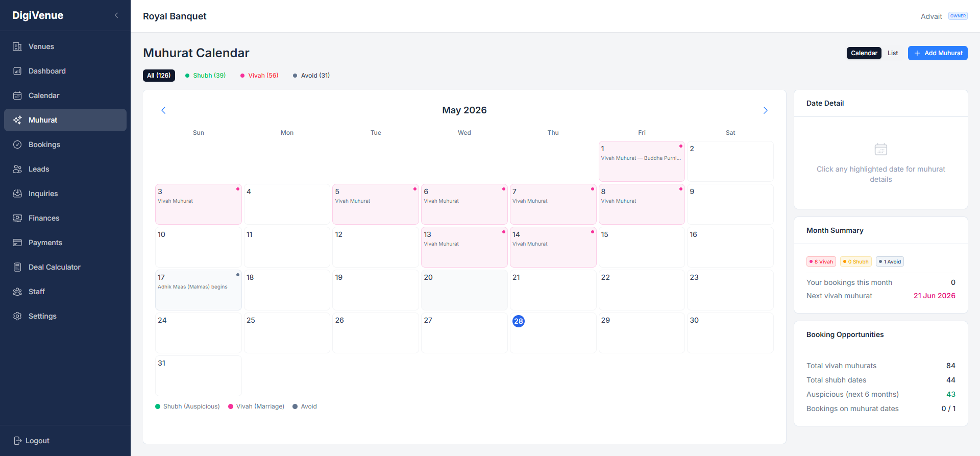This screenshot has width=980, height=456.
Task: Click the Venues building icon in sidebar
Action: (x=17, y=46)
